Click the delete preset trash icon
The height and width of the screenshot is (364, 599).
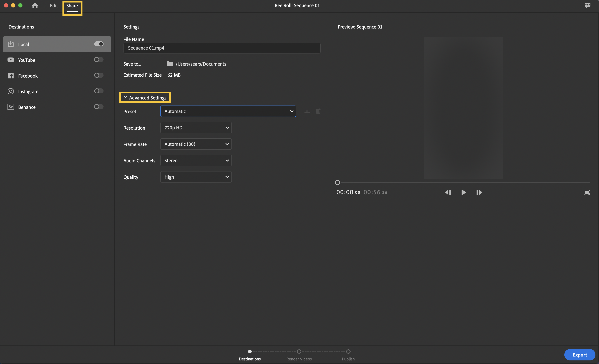[x=318, y=111]
